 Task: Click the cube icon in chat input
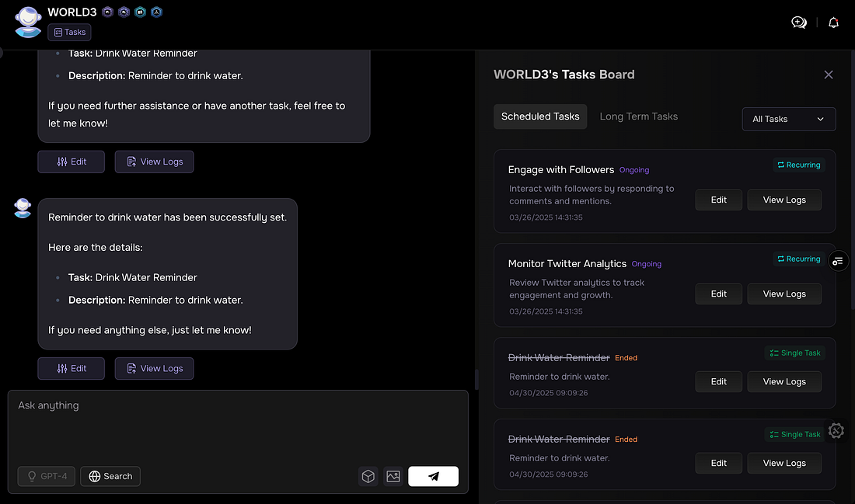(368, 476)
